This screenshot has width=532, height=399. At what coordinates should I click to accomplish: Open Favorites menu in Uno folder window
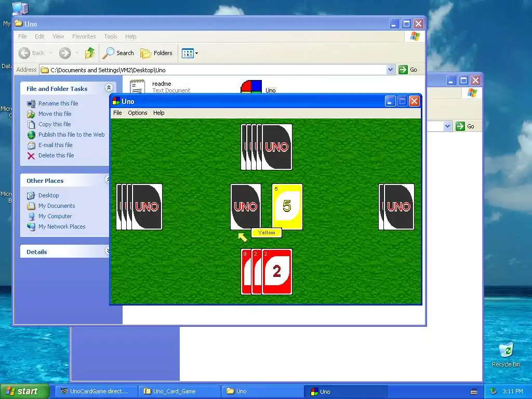[84, 36]
